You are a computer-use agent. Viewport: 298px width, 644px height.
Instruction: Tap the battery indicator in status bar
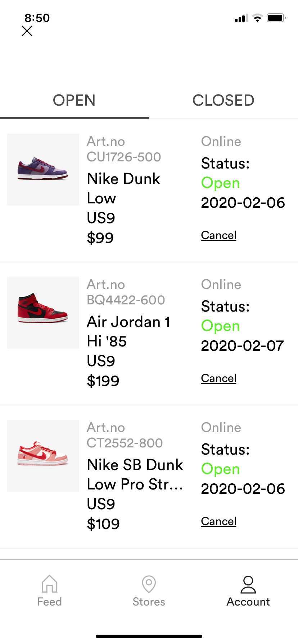coord(276,18)
